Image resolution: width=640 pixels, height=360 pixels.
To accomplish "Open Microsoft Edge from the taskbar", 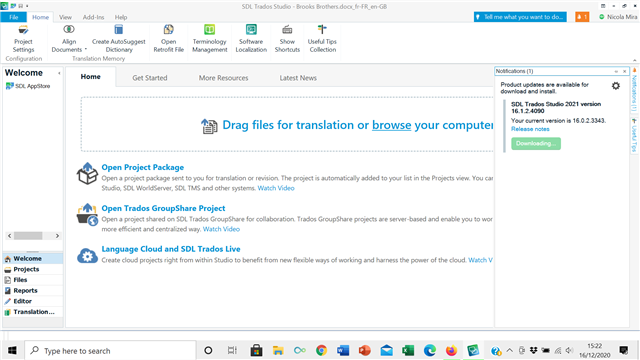I will point(429,350).
